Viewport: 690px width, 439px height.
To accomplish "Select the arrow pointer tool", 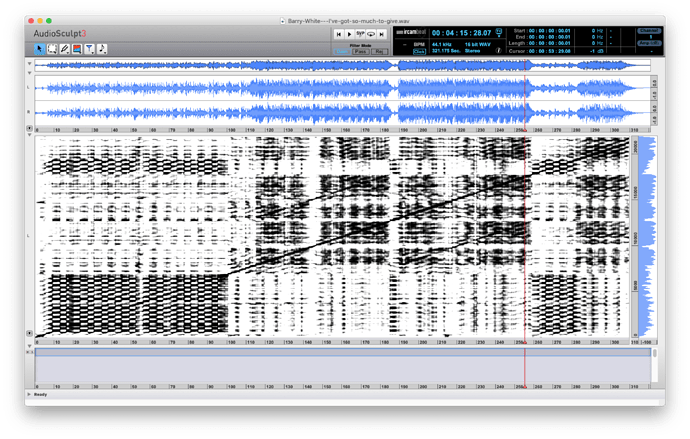I will coord(39,49).
